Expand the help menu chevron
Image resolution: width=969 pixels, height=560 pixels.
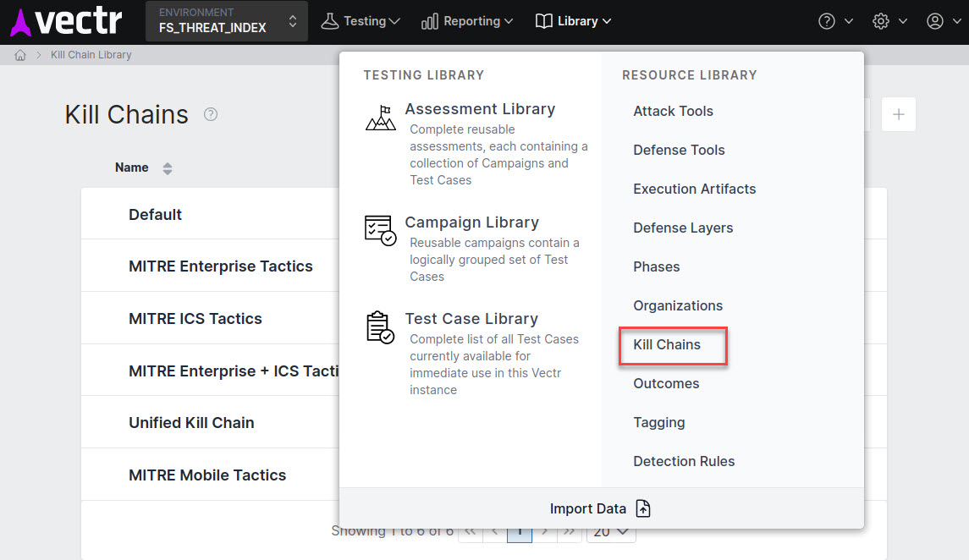pyautogui.click(x=849, y=21)
